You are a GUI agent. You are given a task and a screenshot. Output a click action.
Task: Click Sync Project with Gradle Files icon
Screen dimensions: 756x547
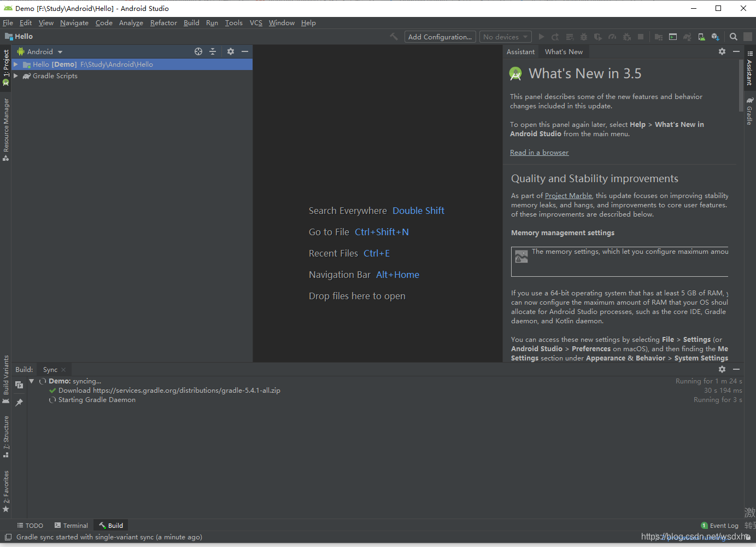(x=687, y=37)
